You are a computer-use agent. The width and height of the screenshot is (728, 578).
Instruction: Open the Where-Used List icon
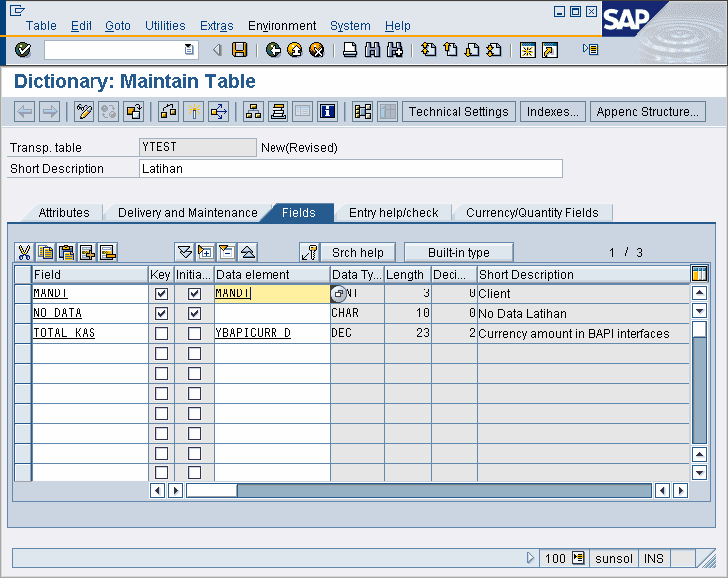pos(218,111)
